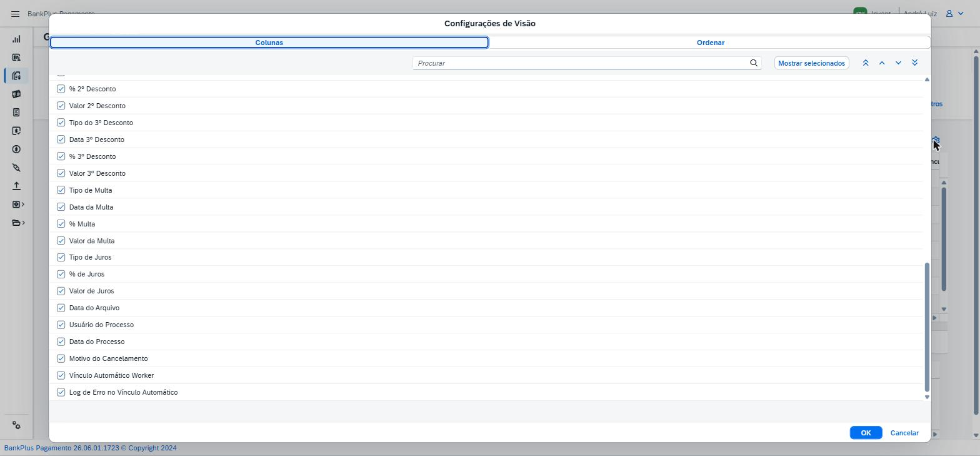The image size is (980, 456).
Task: Click the plug connector sidebar icon
Action: point(16,168)
